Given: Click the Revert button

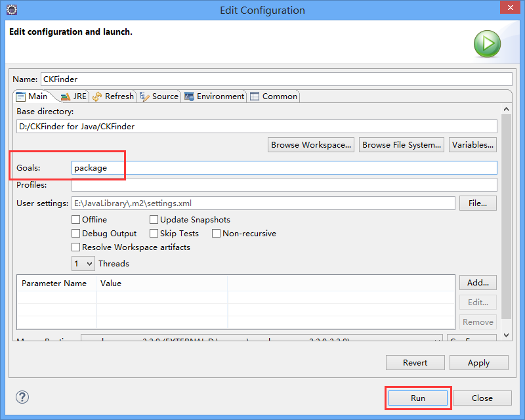Looking at the screenshot, I should tap(415, 363).
